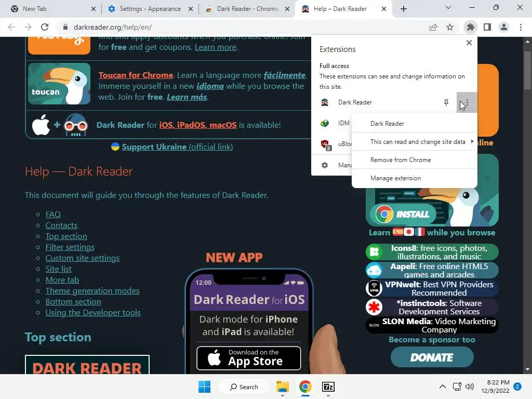Open Toucan for Chrome link

(136, 75)
